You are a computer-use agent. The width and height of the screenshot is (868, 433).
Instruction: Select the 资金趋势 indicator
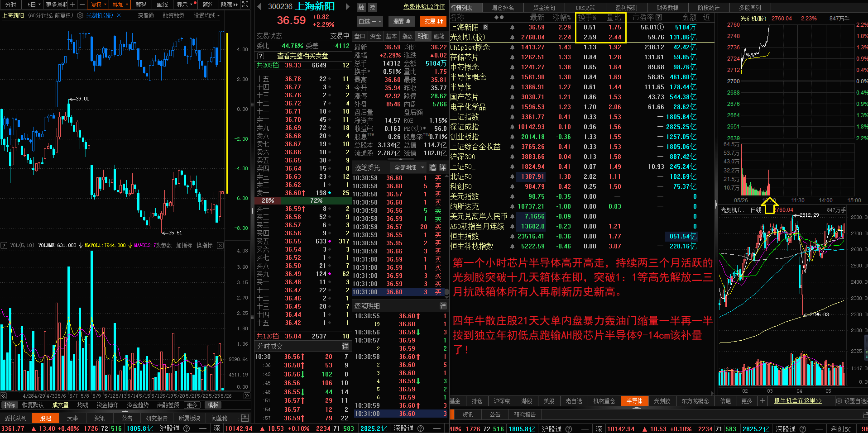point(138,405)
